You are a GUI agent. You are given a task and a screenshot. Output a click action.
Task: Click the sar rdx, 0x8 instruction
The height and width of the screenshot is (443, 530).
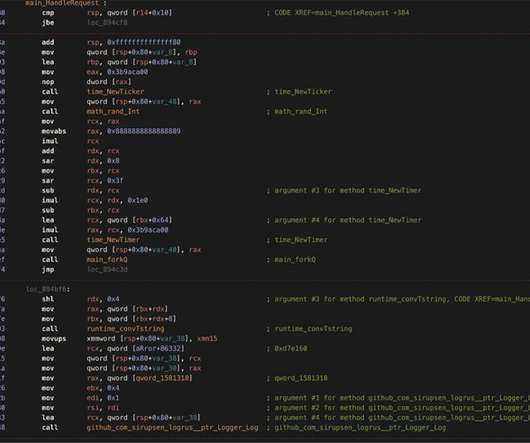click(80, 161)
